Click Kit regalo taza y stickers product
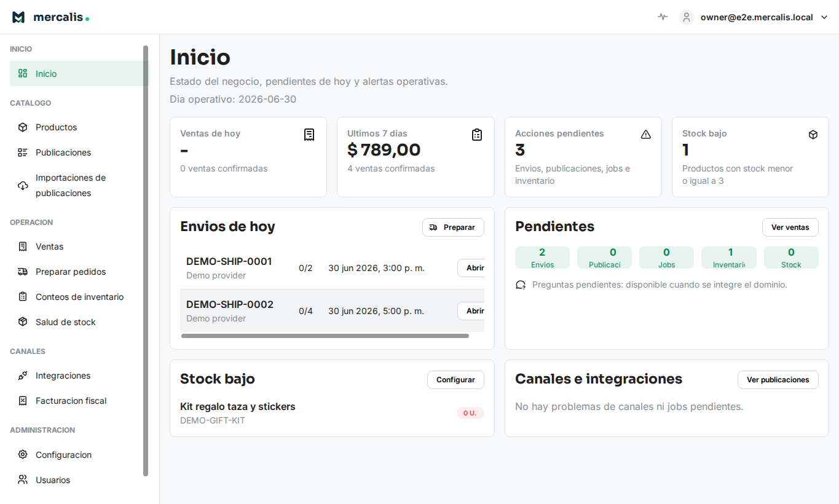The image size is (839, 504). tap(238, 407)
